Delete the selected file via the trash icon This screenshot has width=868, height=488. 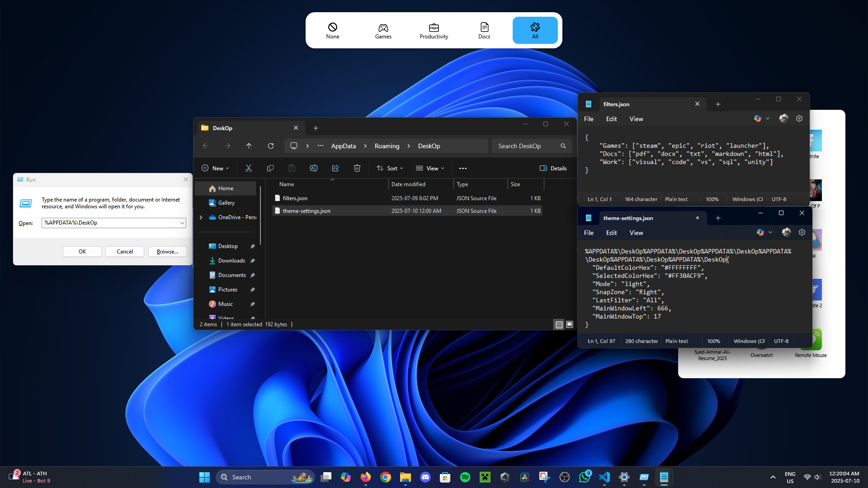pyautogui.click(x=357, y=168)
